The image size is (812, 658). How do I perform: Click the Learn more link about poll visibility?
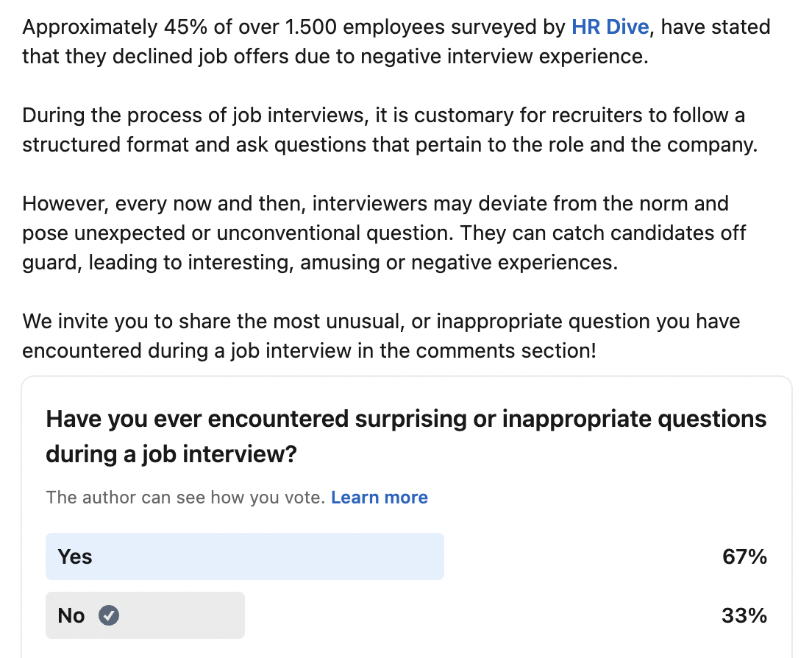point(380,498)
